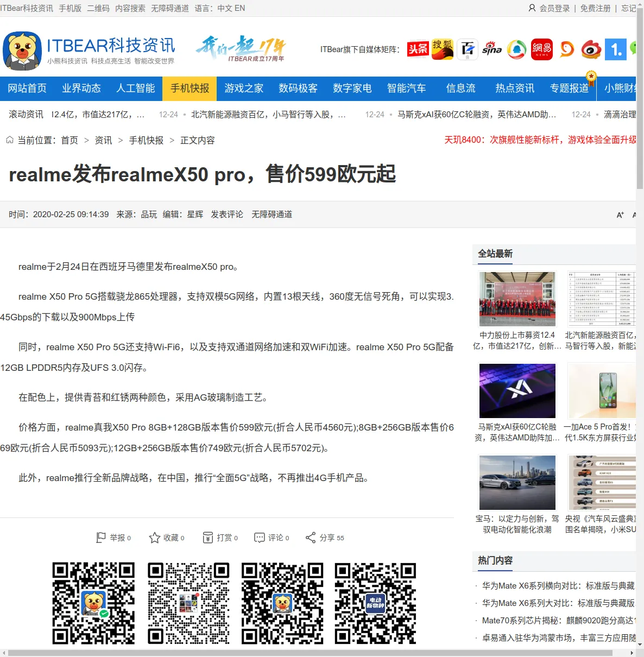The height and width of the screenshot is (657, 644).
Task: Click the member login user icon
Action: pyautogui.click(x=532, y=8)
